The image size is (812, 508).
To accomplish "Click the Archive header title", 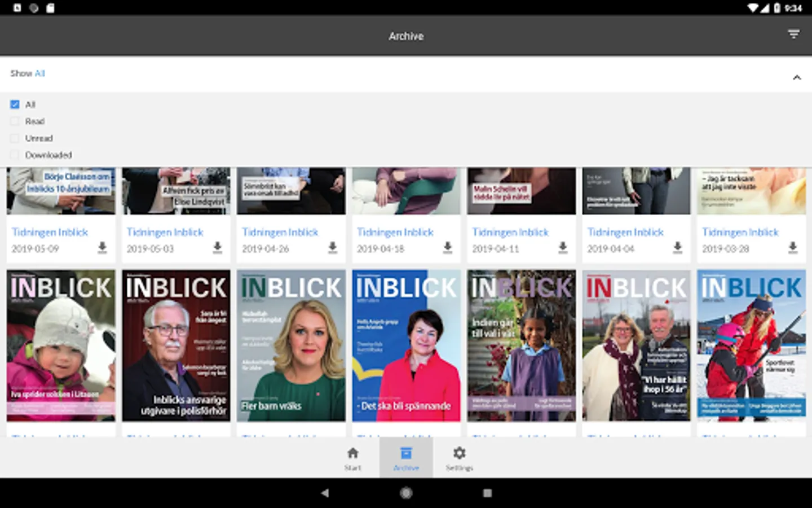I will coord(406,36).
